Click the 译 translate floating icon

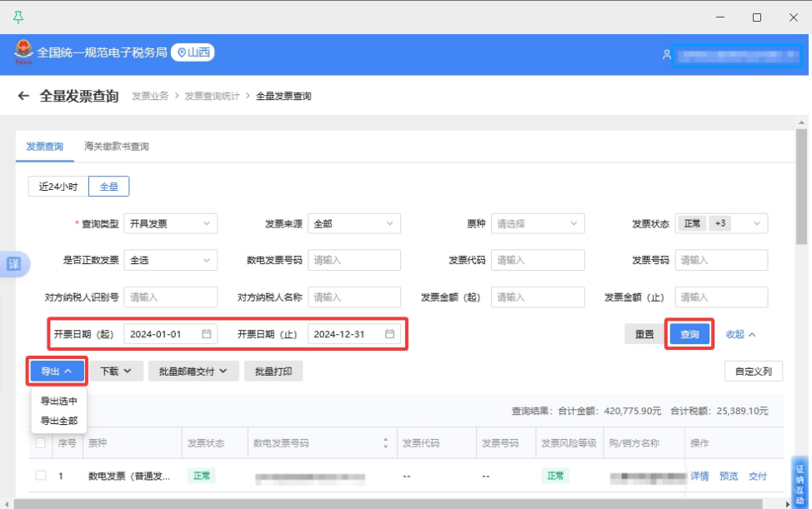(14, 264)
